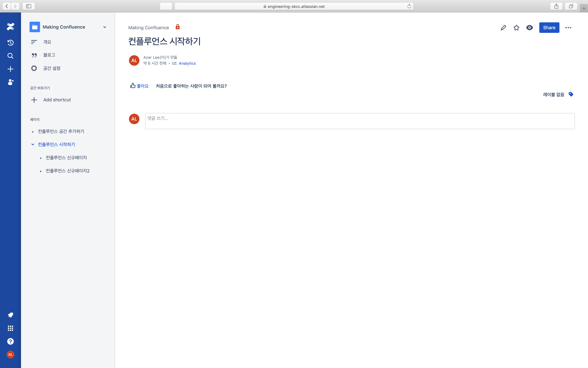The height and width of the screenshot is (368, 588).
Task: Open child page 컨플루언스 신규페이지
Action: [66, 158]
